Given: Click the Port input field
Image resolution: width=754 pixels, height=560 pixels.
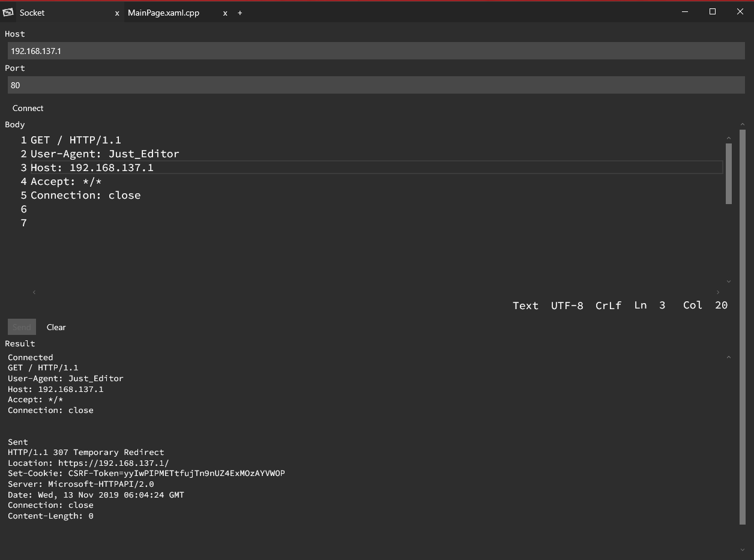Looking at the screenshot, I should click(x=376, y=85).
